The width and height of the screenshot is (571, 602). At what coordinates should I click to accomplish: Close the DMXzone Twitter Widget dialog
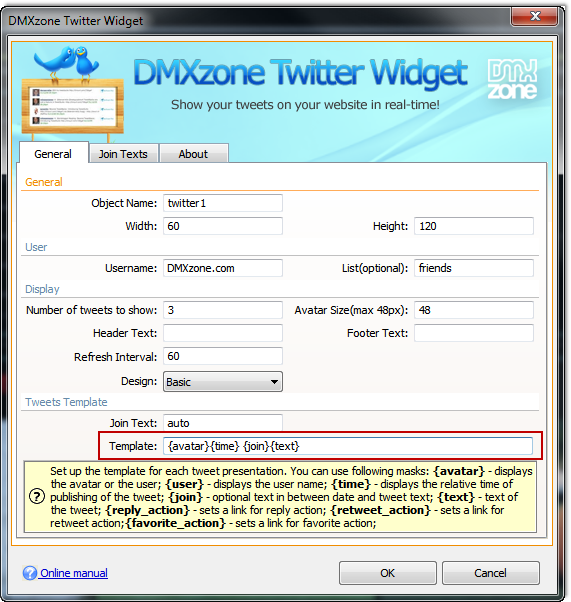coord(535,16)
